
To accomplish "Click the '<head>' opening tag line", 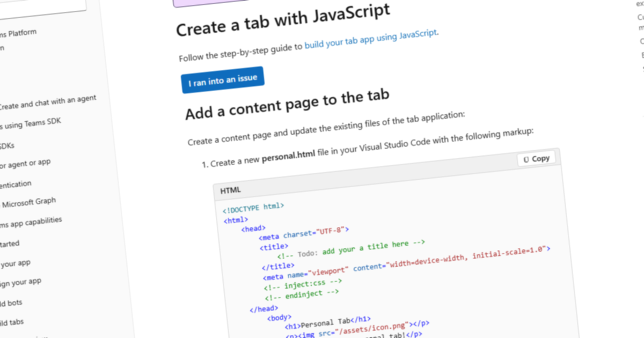I will click(x=253, y=229).
